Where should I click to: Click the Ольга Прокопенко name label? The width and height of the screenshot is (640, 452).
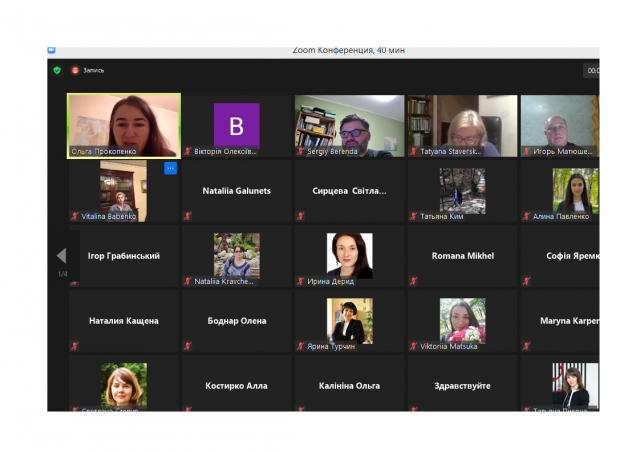coord(104,151)
